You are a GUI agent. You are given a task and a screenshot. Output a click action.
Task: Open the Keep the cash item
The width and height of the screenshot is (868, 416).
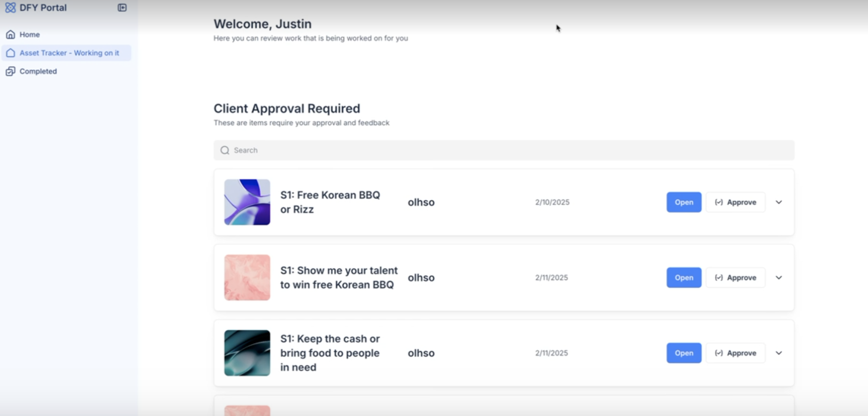684,353
